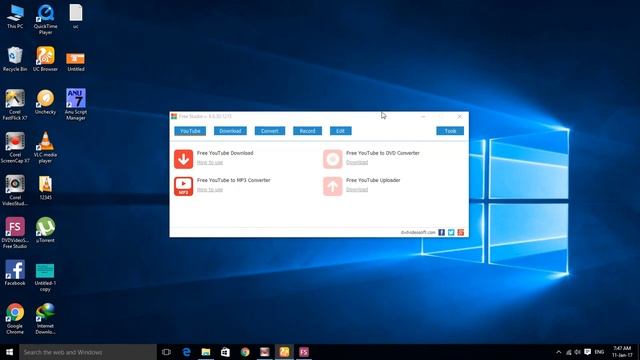
Task: Select Corel VideoStudio desktop shortcut
Action: (x=15, y=190)
